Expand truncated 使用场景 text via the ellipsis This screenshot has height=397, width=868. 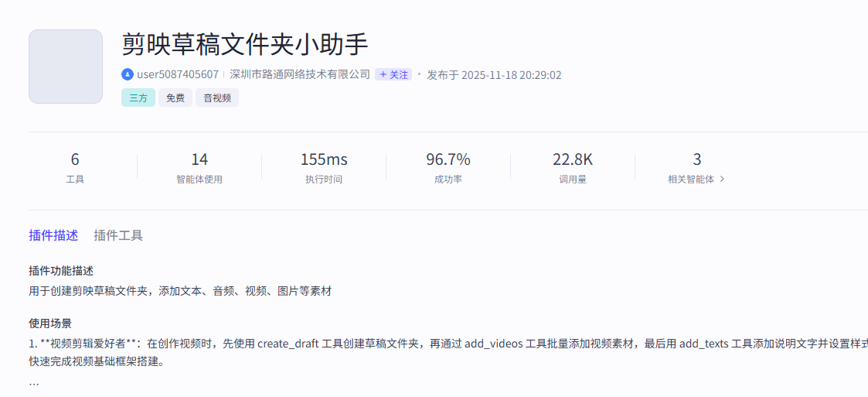34,383
